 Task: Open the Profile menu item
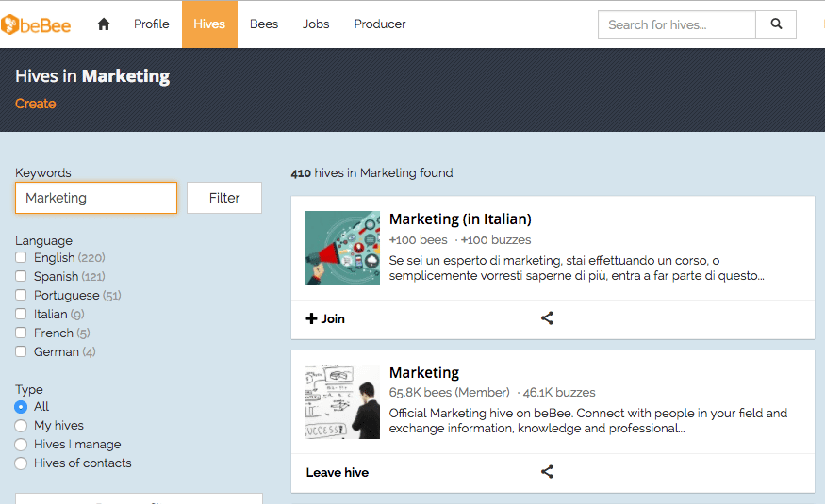click(151, 24)
